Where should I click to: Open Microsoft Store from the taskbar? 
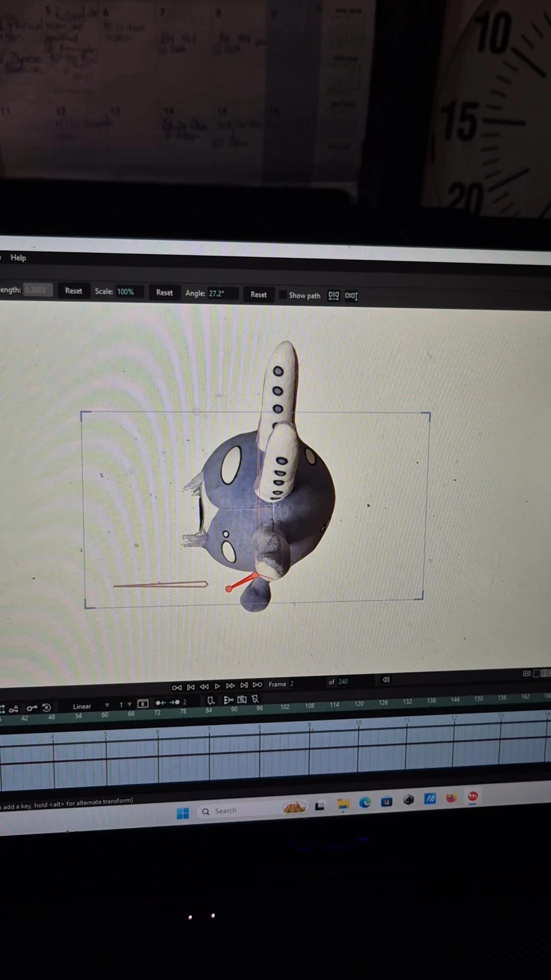click(386, 802)
